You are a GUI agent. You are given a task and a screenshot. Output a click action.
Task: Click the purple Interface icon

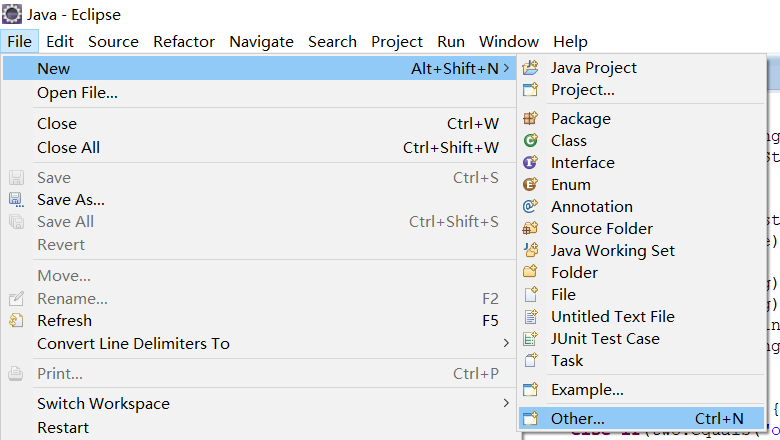(530, 162)
